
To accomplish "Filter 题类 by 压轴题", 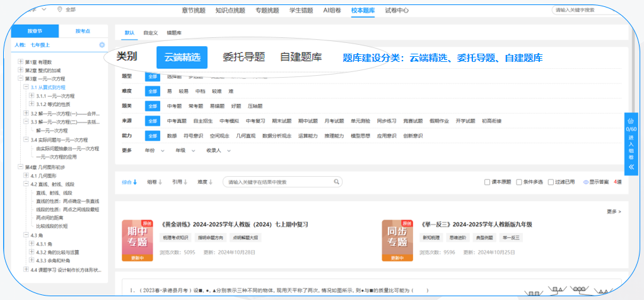I will [255, 106].
